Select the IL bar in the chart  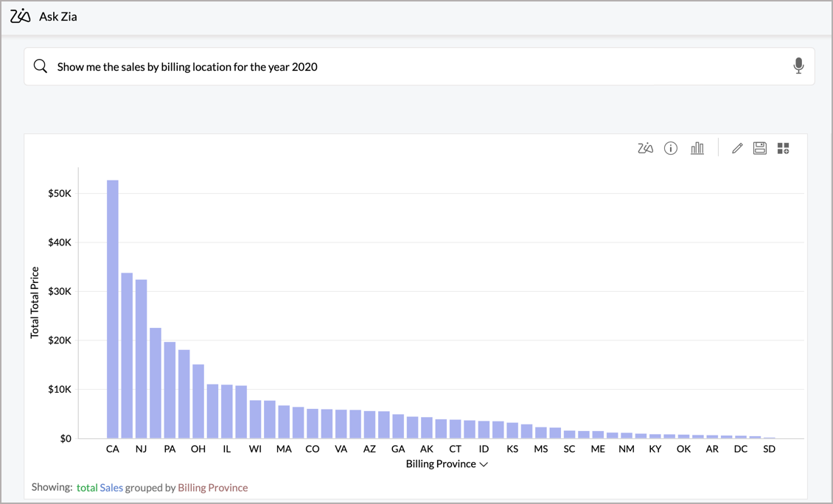[227, 412]
